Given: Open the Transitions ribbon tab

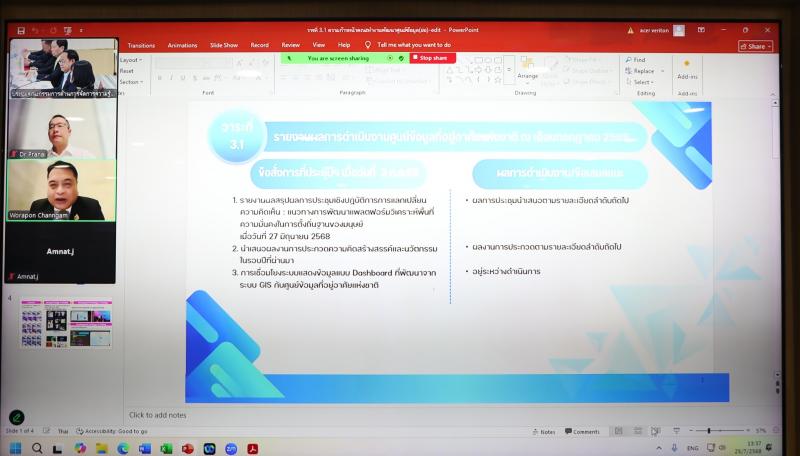Looking at the screenshot, I should click(141, 45).
